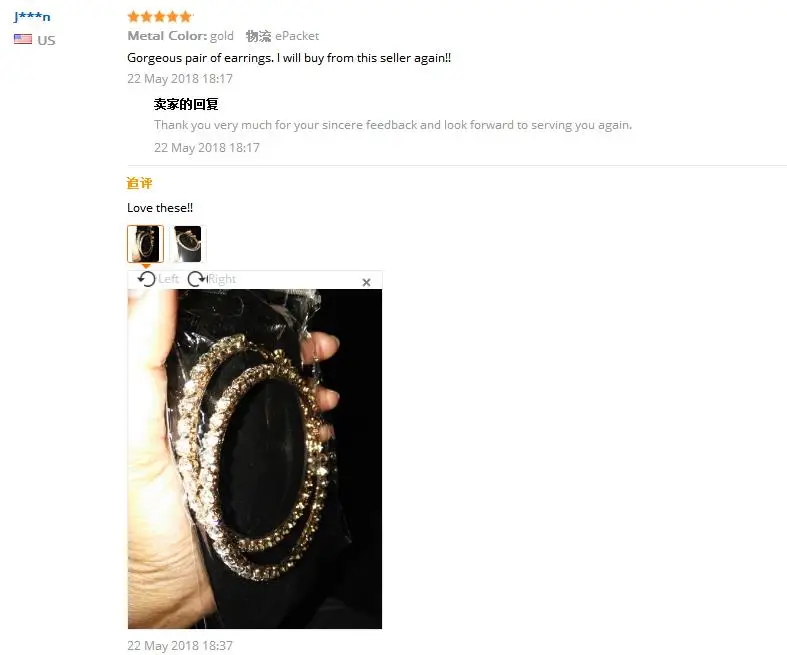Click the "Gorgeous pair of earrings" review text
Image resolution: width=787 pixels, height=655 pixels.
click(289, 58)
